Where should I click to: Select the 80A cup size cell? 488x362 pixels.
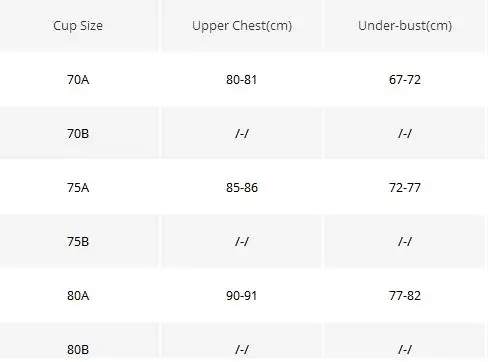coord(78,296)
